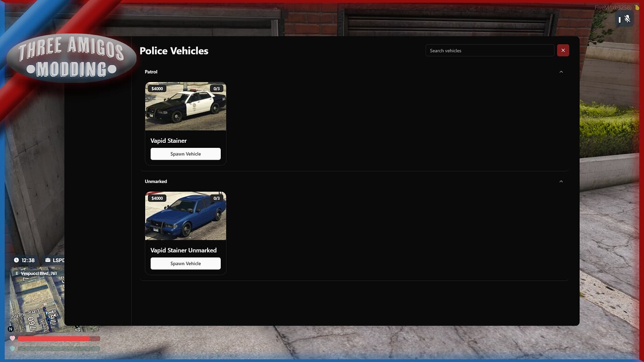Click the $4000 price badge on the unmarked car

(157, 198)
